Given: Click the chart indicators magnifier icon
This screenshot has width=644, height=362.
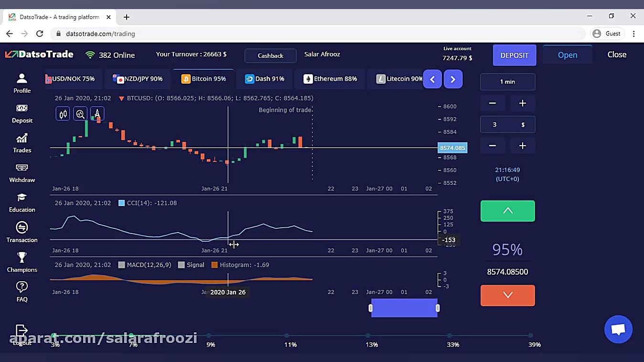Looking at the screenshot, I should click(80, 114).
